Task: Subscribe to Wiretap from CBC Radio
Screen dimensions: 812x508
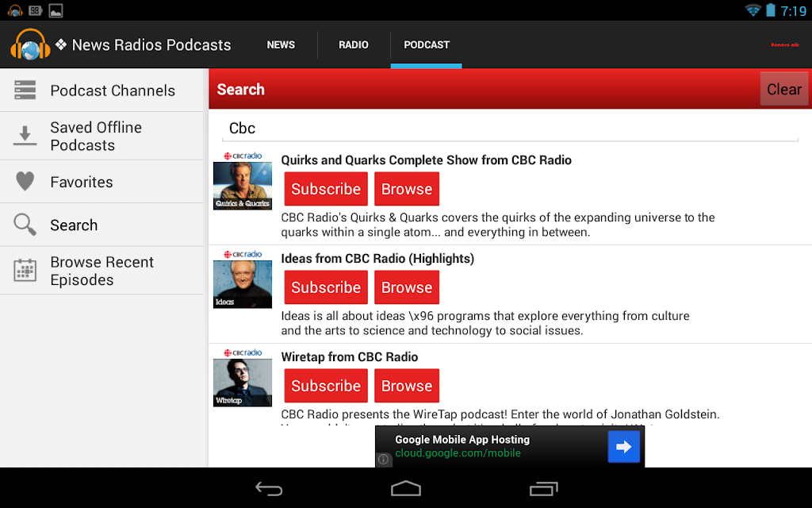Action: (326, 386)
